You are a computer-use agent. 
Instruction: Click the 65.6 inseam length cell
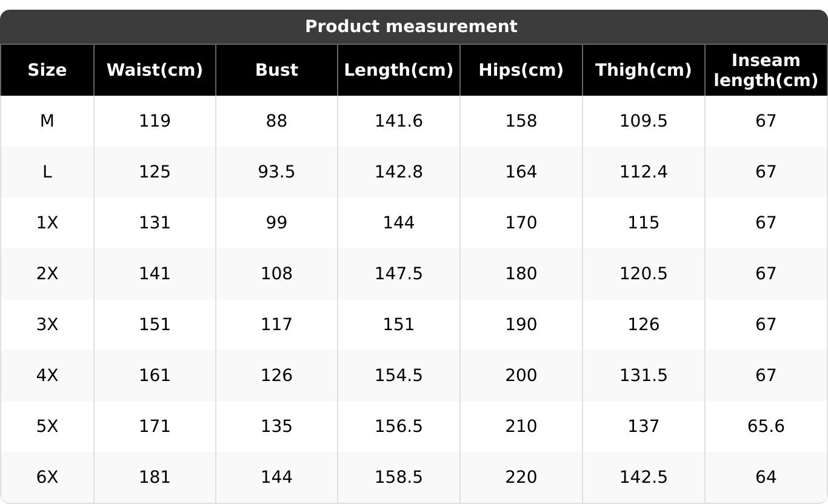(x=766, y=426)
